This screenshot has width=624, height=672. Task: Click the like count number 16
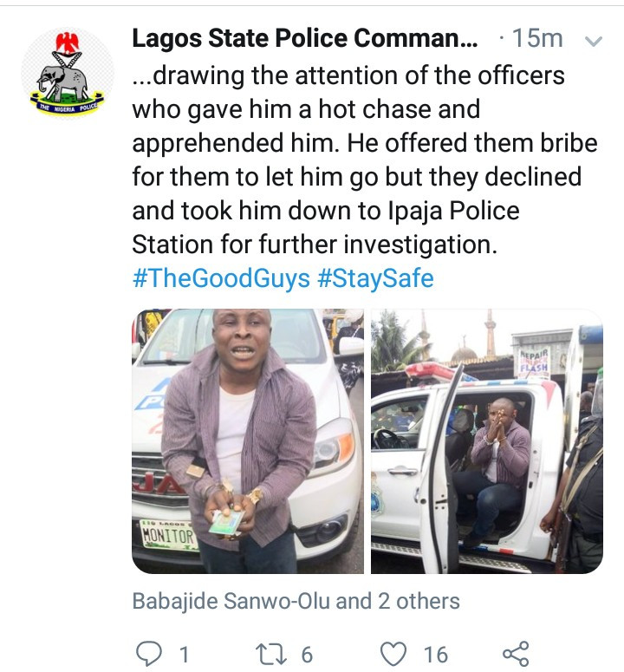click(x=436, y=653)
